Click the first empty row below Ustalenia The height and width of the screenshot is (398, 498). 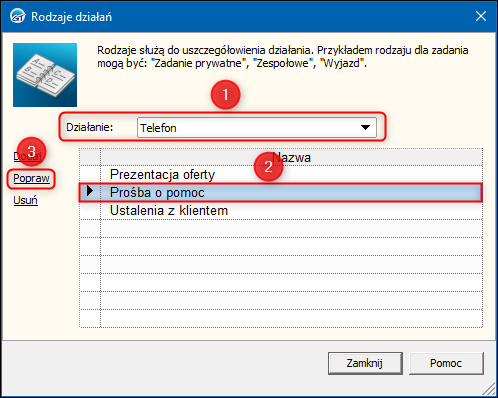[x=291, y=228]
